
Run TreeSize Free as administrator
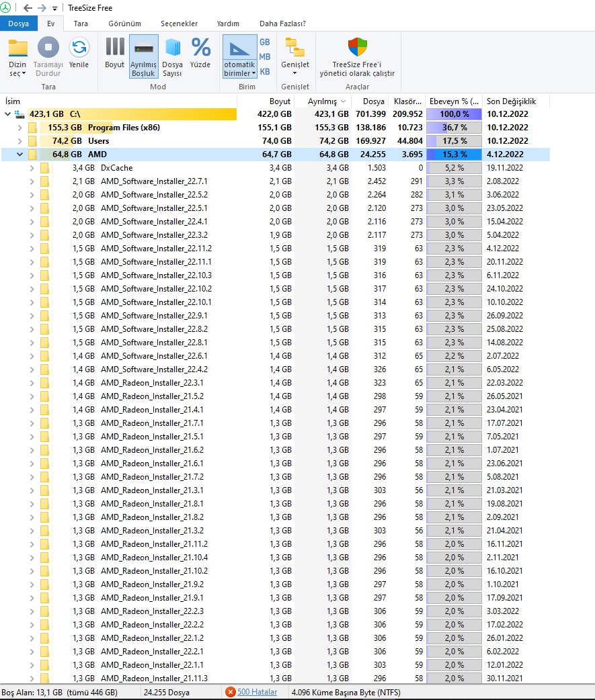tap(358, 57)
